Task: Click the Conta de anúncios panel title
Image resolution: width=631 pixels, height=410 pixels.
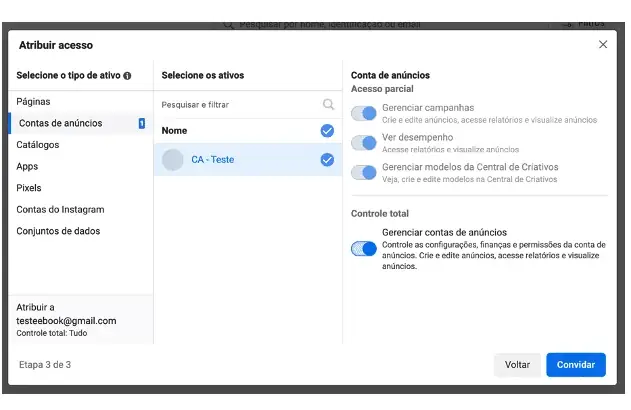Action: pyautogui.click(x=390, y=75)
